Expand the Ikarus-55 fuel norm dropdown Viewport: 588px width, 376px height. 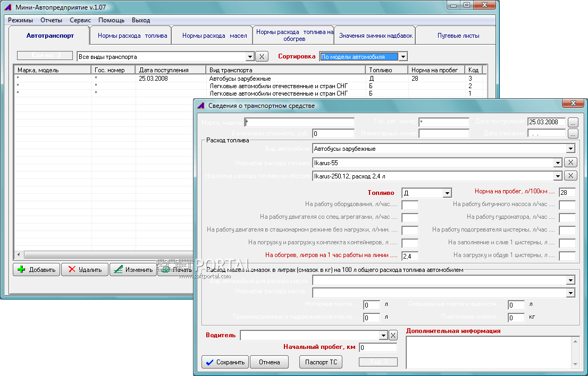558,163
